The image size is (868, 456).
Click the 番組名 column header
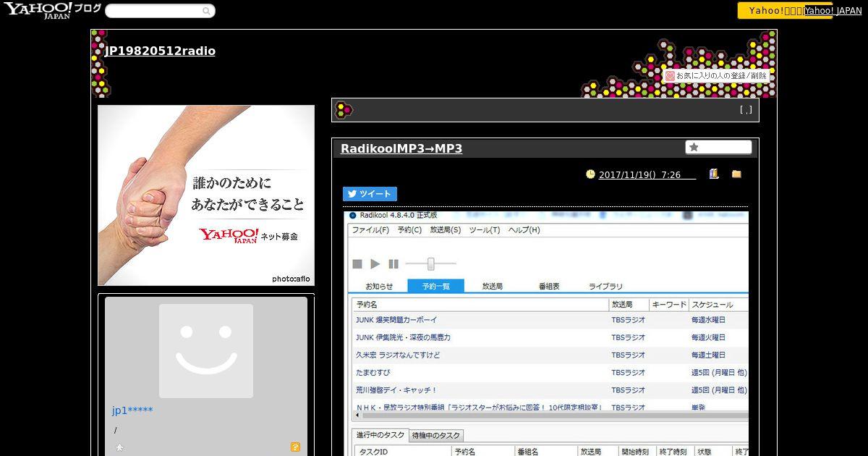tap(545, 451)
